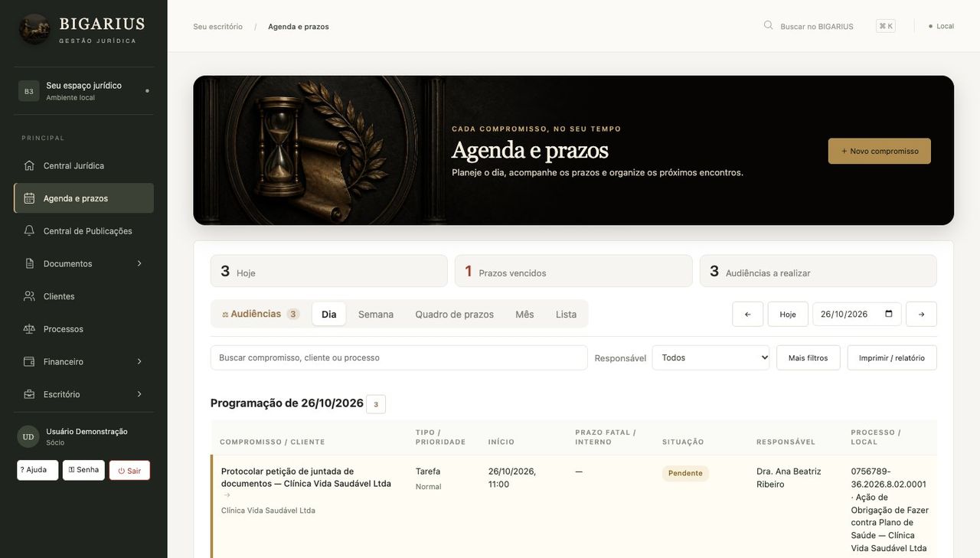Click the Tarefa type cell
The image size is (980, 558).
pos(428,472)
